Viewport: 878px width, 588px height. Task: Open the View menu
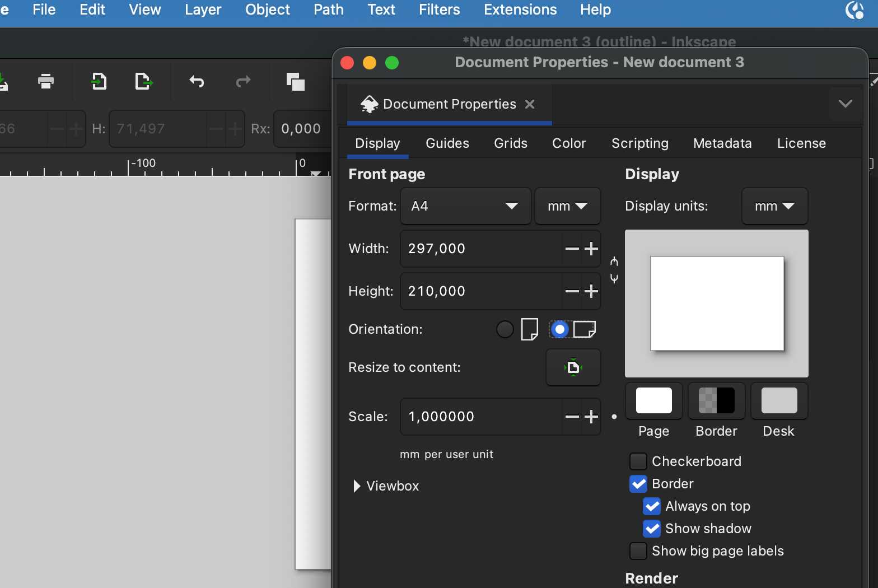coord(145,10)
